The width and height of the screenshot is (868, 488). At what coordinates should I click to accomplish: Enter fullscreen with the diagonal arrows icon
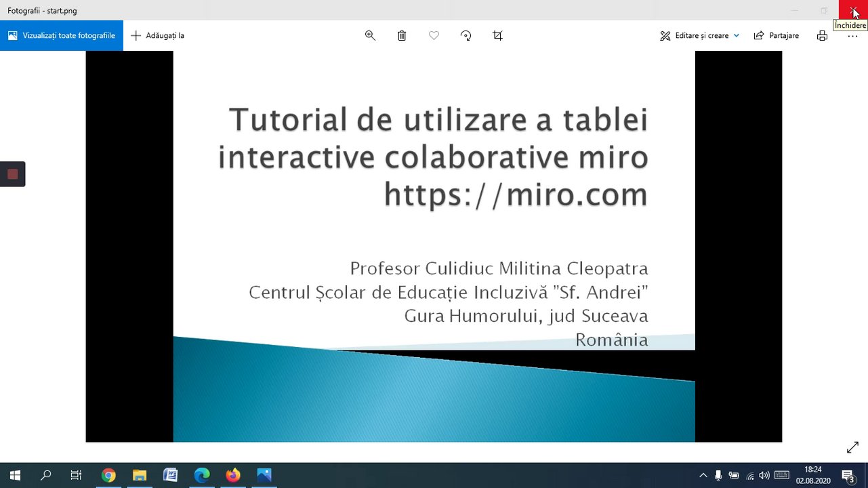click(x=852, y=447)
